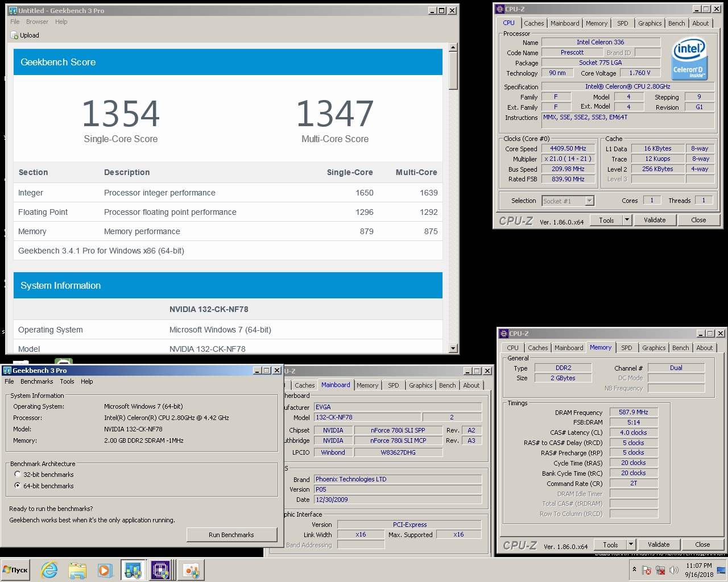Click the nForce 780i SLI SPP chipset field
728x582 pixels.
(398, 430)
